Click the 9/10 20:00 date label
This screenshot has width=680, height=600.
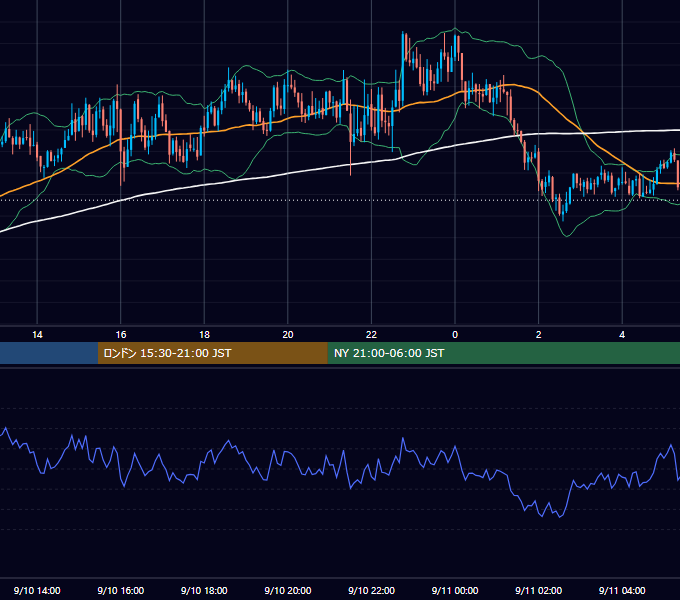(x=288, y=590)
